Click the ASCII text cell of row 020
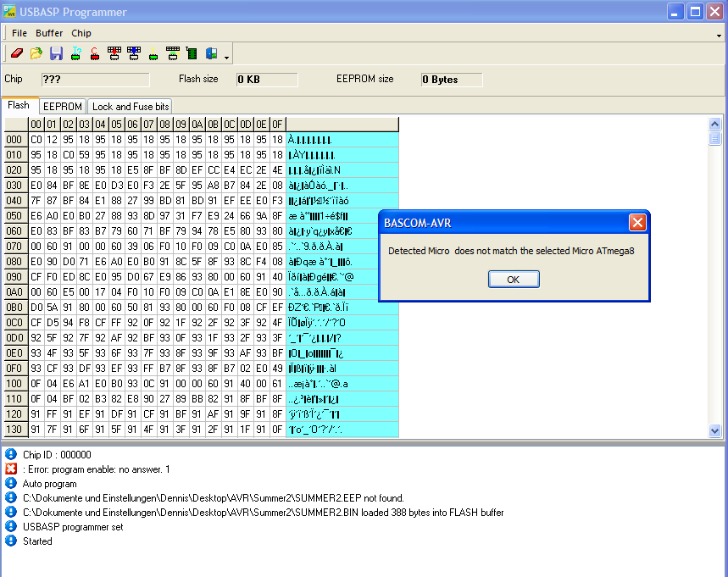 pyautogui.click(x=342, y=170)
